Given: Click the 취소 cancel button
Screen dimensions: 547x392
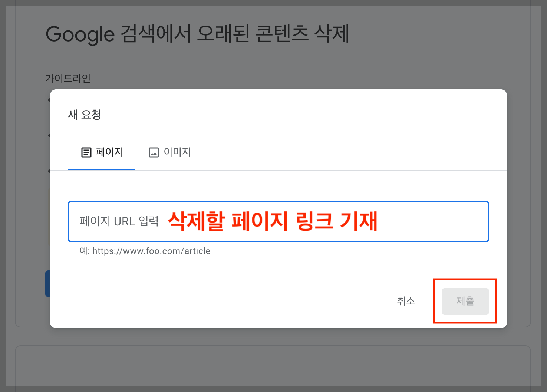Looking at the screenshot, I should 406,301.
